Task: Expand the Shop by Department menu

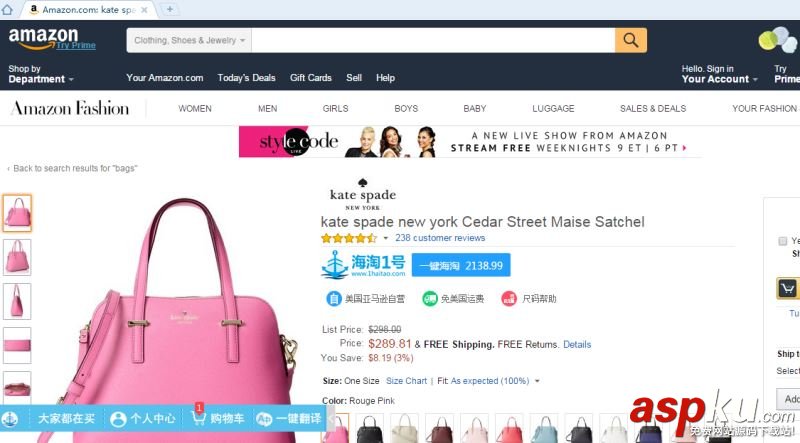Action: point(41,74)
